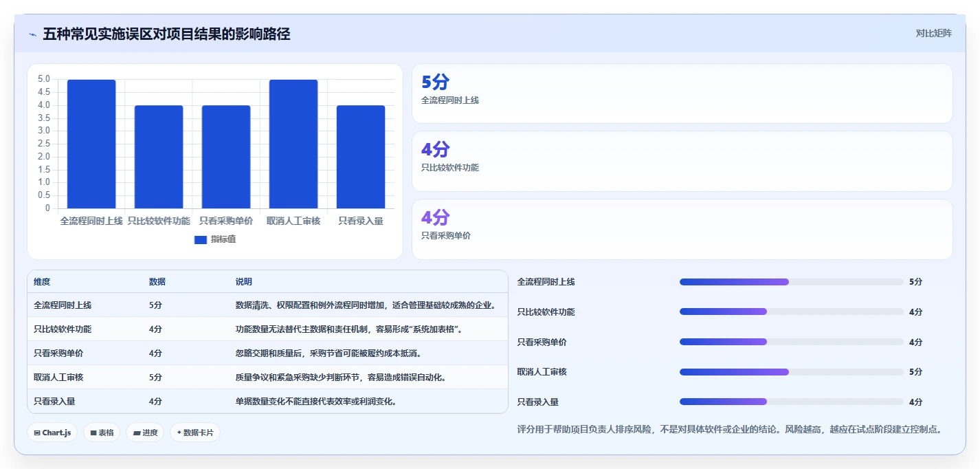
Task: Click the 只看录入量 x-axis label under the chart
Action: [361, 221]
